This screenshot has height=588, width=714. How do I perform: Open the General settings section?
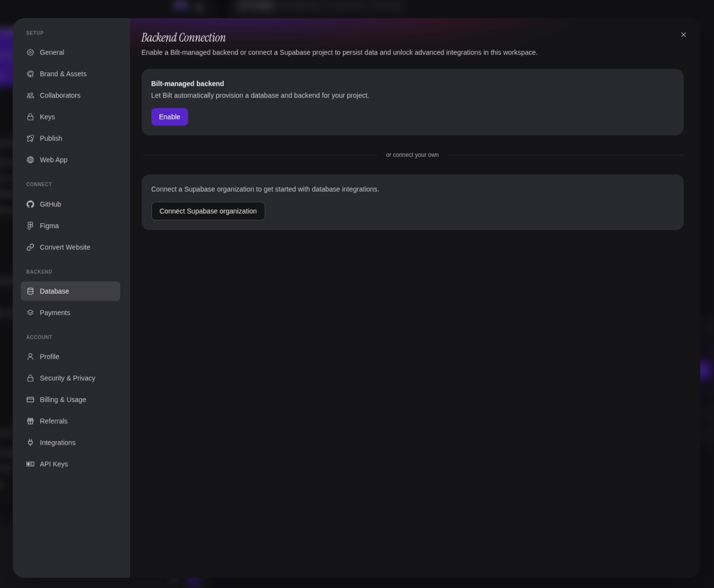tap(70, 52)
